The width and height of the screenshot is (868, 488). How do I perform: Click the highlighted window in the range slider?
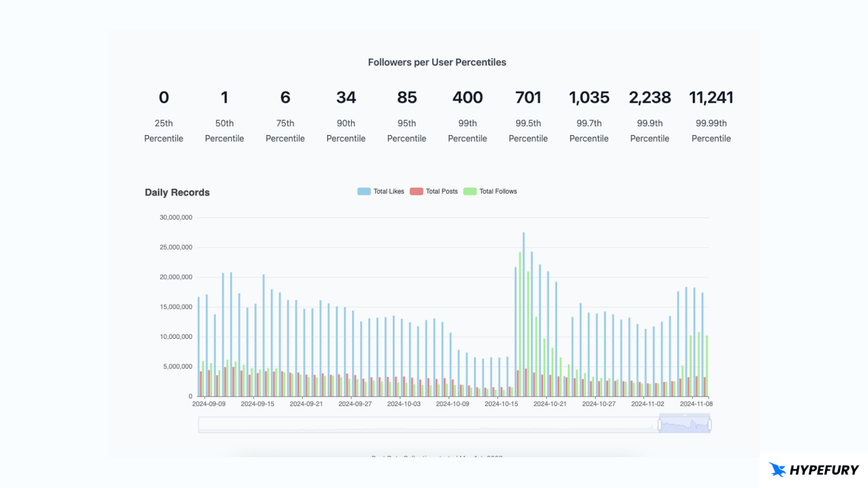coord(684,425)
